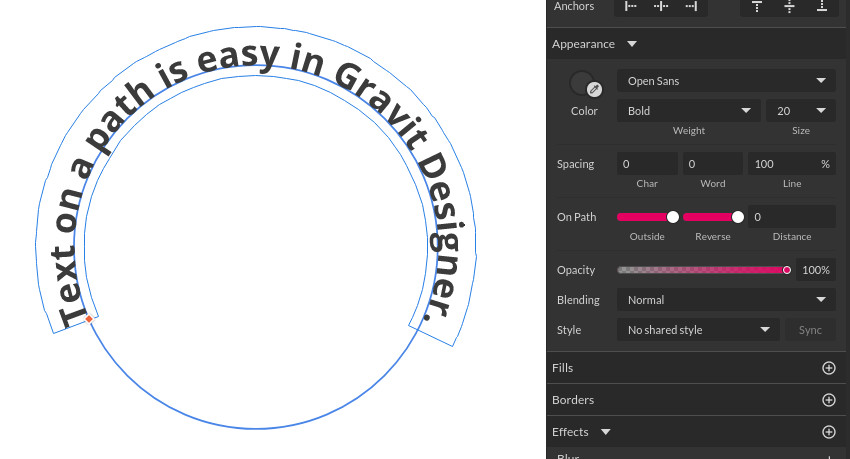Set anchor to top vertical
The image size is (850, 459).
point(757,7)
